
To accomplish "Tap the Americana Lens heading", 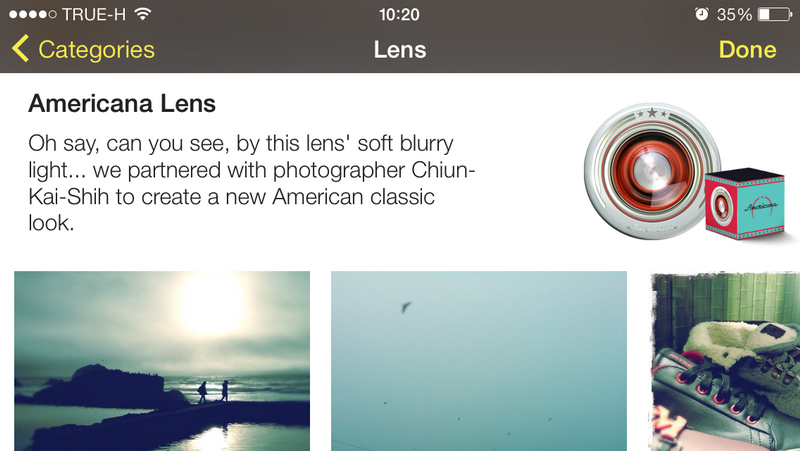I will pyautogui.click(x=122, y=104).
